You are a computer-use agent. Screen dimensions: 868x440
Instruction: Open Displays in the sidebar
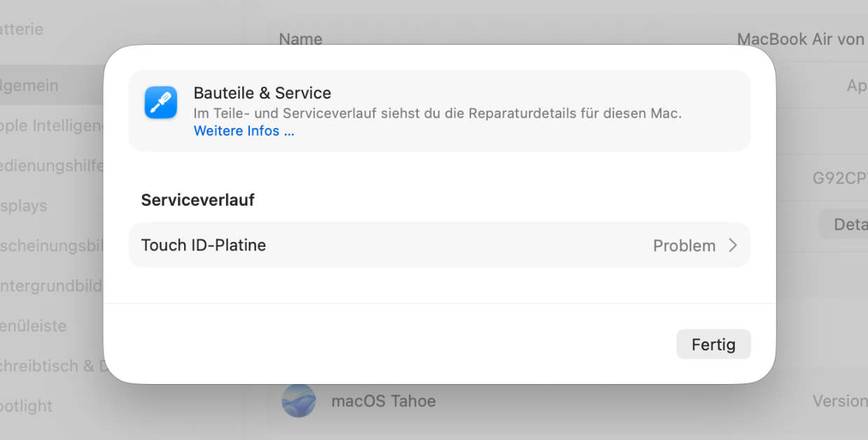click(x=24, y=206)
